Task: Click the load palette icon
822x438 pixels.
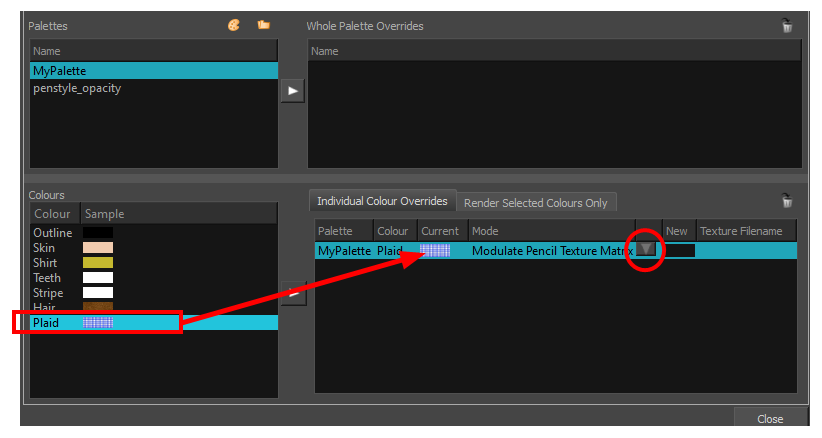Action: click(234, 26)
